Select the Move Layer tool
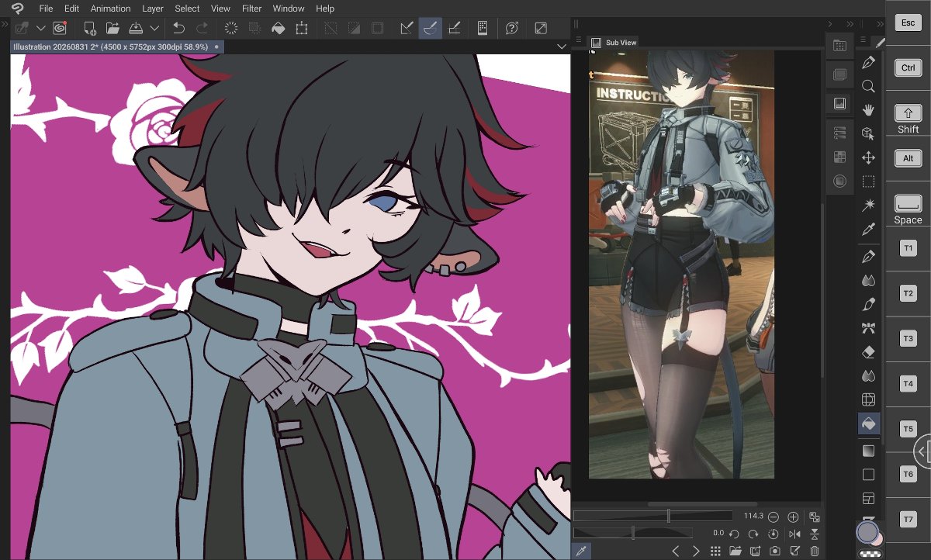This screenshot has width=931, height=560. tap(869, 157)
